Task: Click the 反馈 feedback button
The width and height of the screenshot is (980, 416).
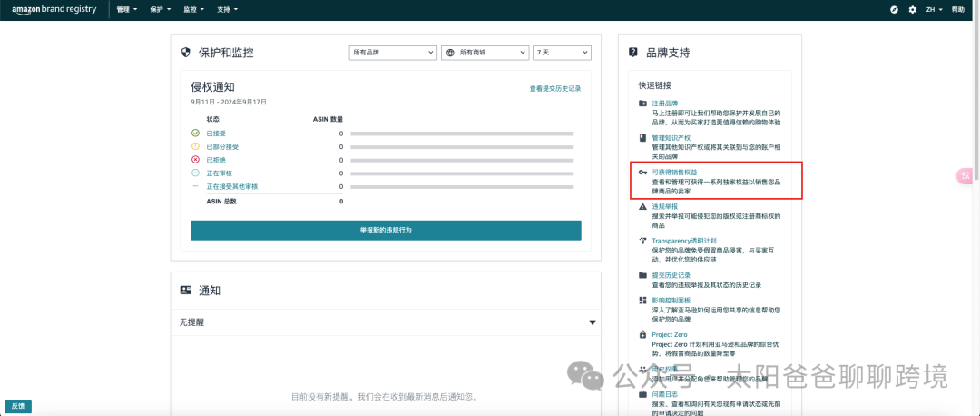Action: 17,406
